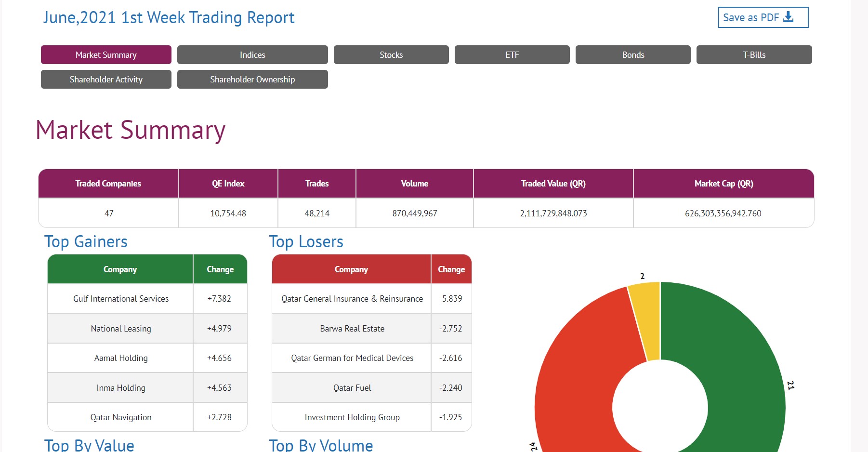868x452 pixels.
Task: Select the trades value 48,214
Action: click(x=317, y=213)
